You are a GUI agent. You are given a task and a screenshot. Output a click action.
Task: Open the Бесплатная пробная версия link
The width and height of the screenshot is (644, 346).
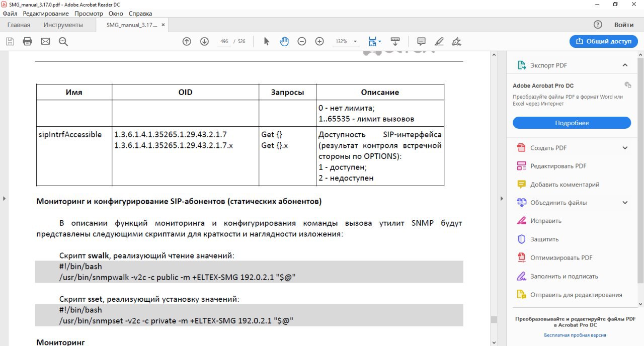(x=575, y=335)
